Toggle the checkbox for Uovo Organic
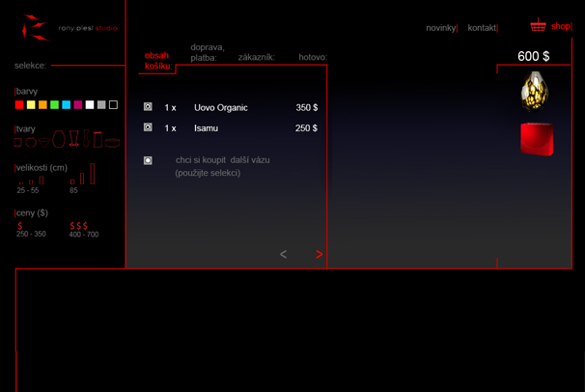The width and height of the screenshot is (585, 392). pos(148,107)
